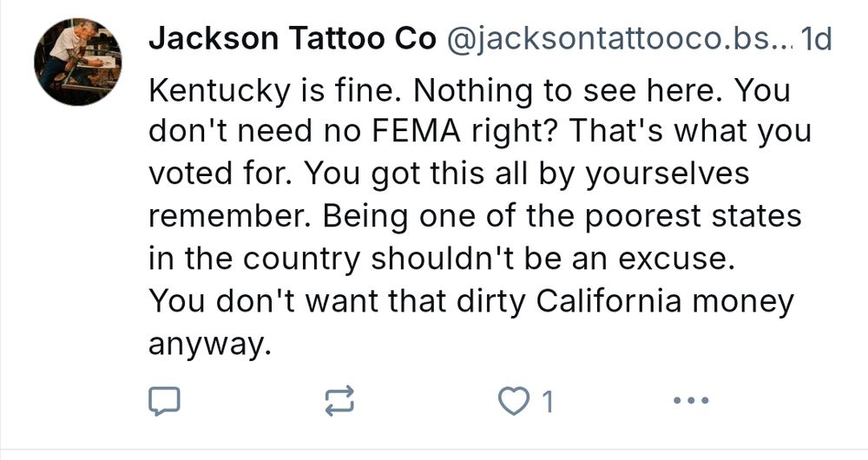
Task: Click the reply speech bubble icon
Action: point(164,400)
